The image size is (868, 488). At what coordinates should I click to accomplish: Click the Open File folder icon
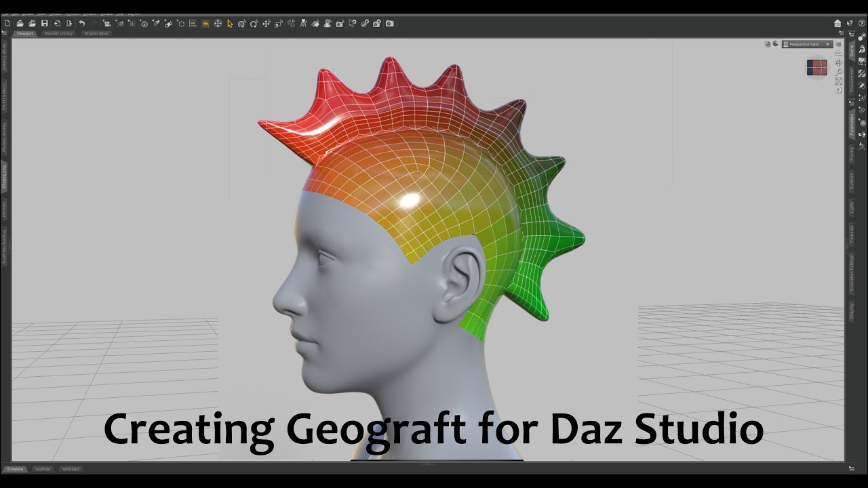click(x=20, y=23)
